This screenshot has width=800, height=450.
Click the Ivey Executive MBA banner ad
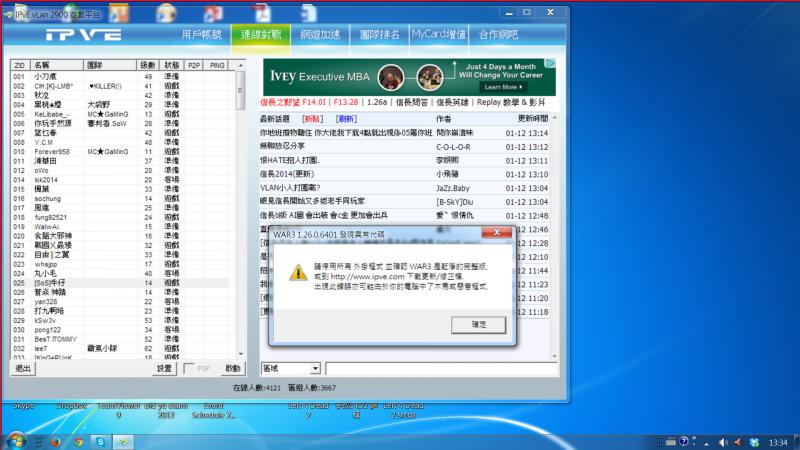[x=409, y=77]
